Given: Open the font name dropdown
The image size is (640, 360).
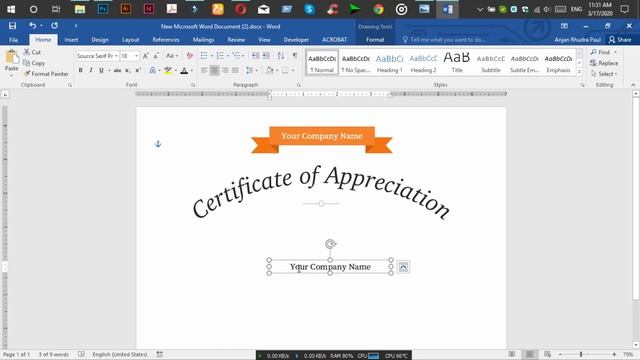Looking at the screenshot, I should [x=116, y=56].
